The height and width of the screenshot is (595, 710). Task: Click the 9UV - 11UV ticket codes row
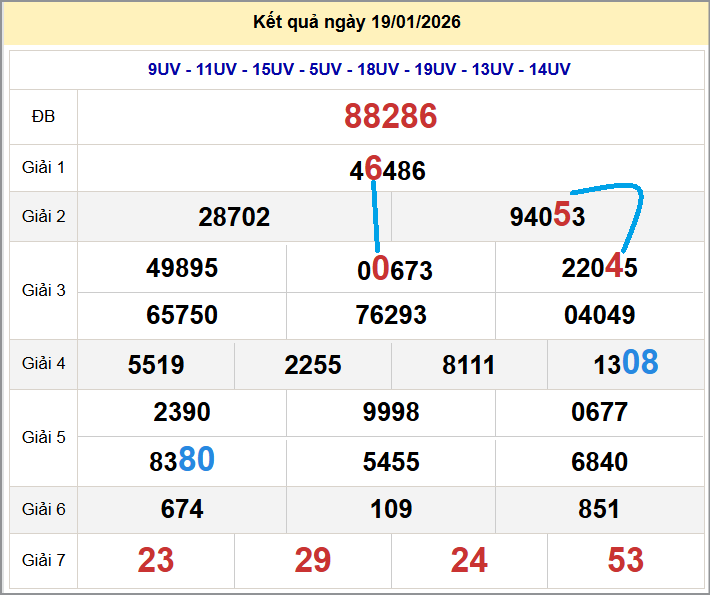tap(359, 69)
